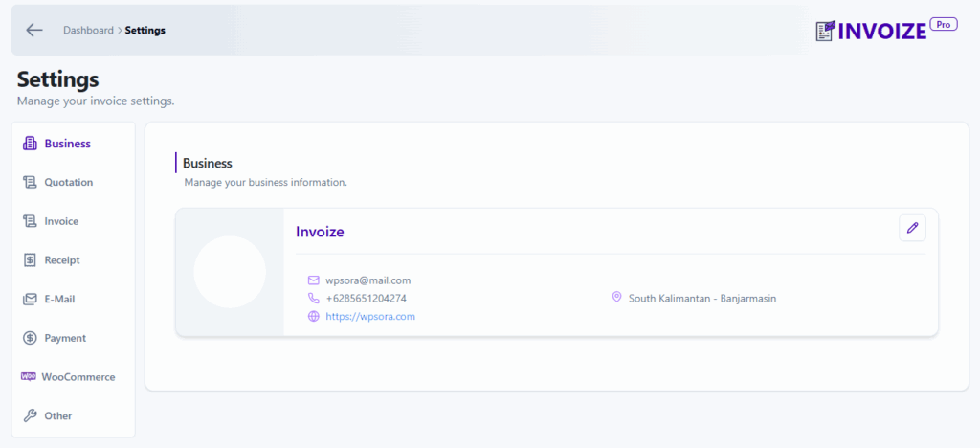This screenshot has height=448, width=980.
Task: Click the Other wrench icon
Action: [30, 415]
